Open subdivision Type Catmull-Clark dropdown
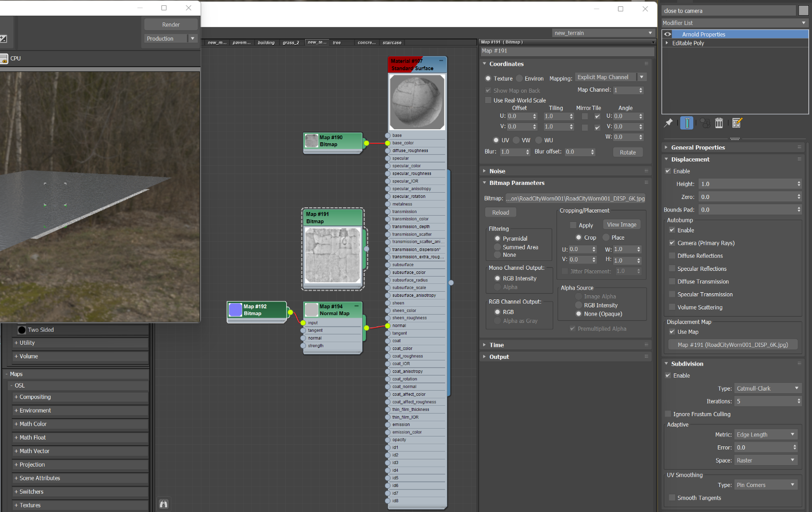This screenshot has width=812, height=512. point(767,389)
